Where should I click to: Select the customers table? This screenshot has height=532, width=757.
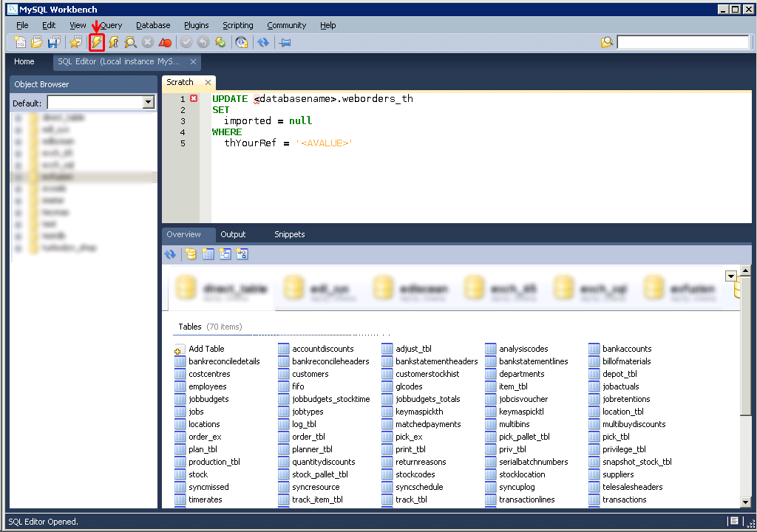tap(304, 374)
